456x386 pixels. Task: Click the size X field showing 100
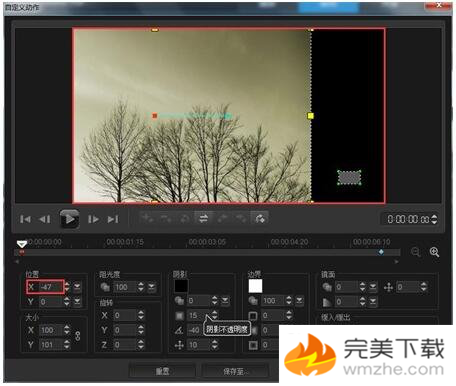tap(51, 330)
